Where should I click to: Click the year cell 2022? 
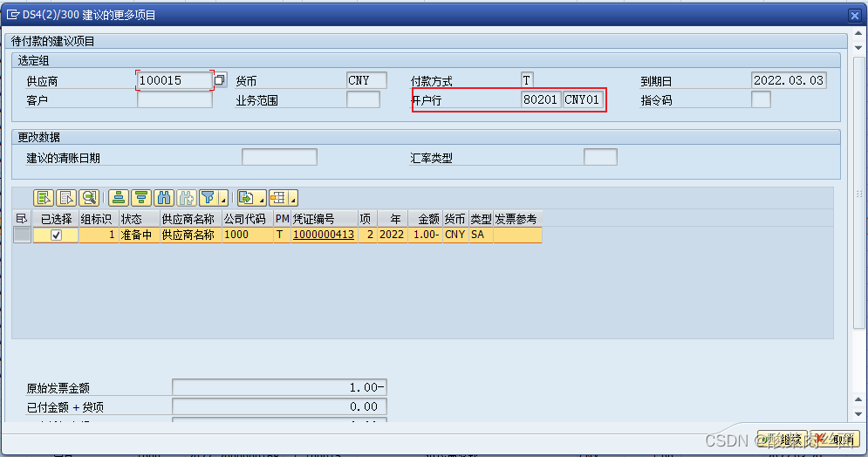coord(393,235)
